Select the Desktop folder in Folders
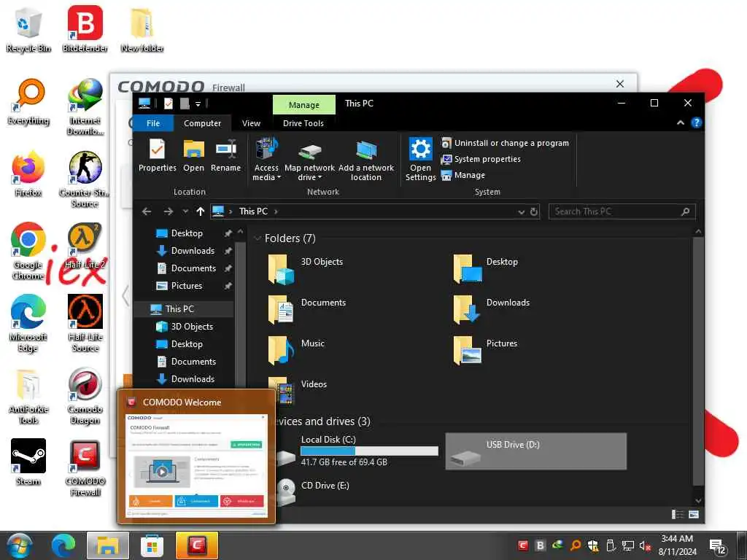This screenshot has width=747, height=560. [486, 269]
